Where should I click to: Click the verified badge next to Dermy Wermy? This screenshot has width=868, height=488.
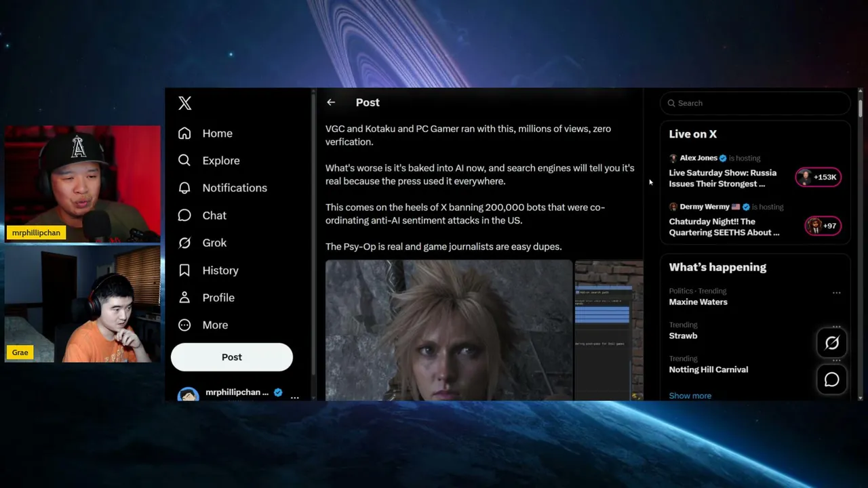[746, 207]
